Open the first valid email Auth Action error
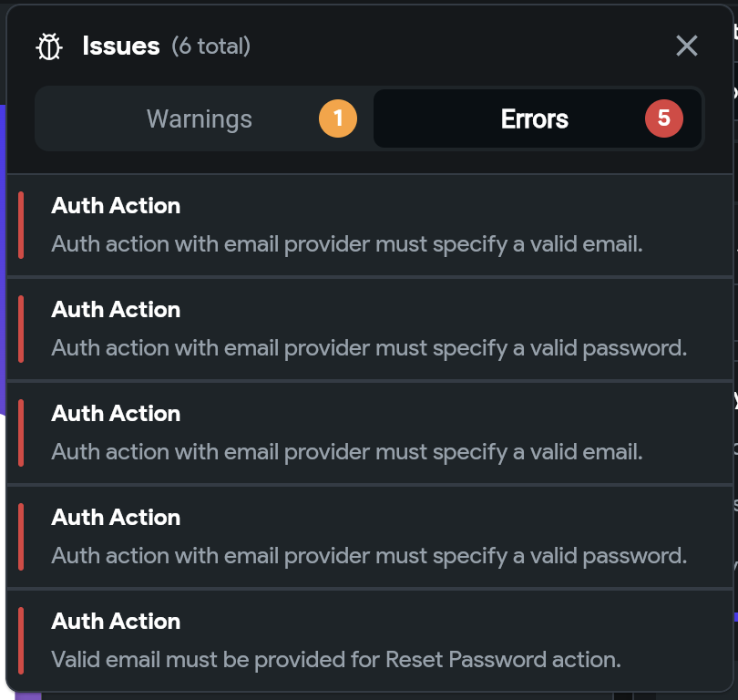This screenshot has width=738, height=700. coord(370,225)
